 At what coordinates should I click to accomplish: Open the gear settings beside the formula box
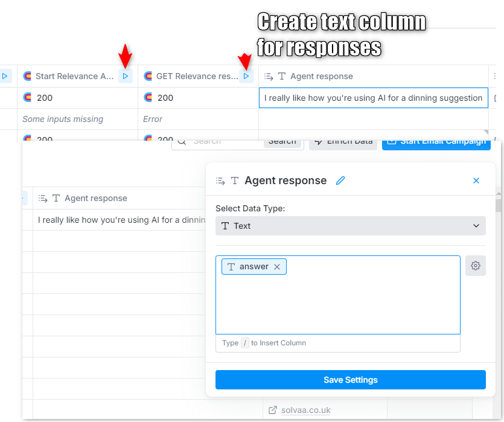tap(476, 266)
